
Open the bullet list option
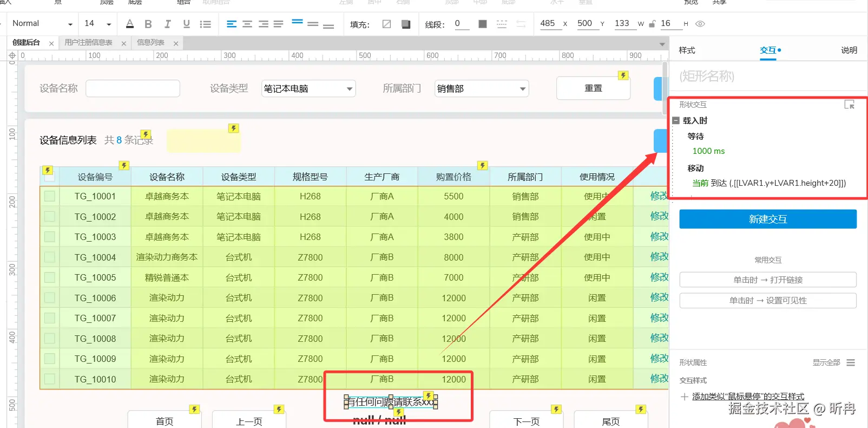tap(205, 24)
